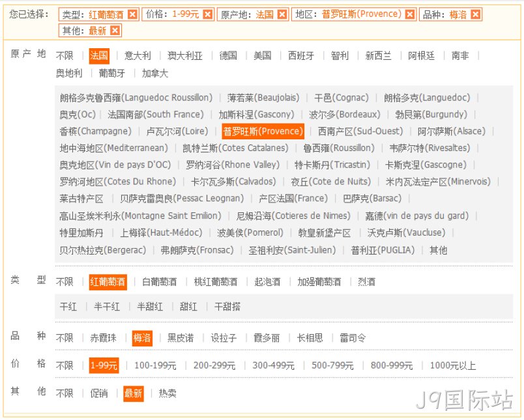Choose region 罗纳河谷(Rhone Valley)
Viewport: 524px width, 420px height.
[x=233, y=165]
